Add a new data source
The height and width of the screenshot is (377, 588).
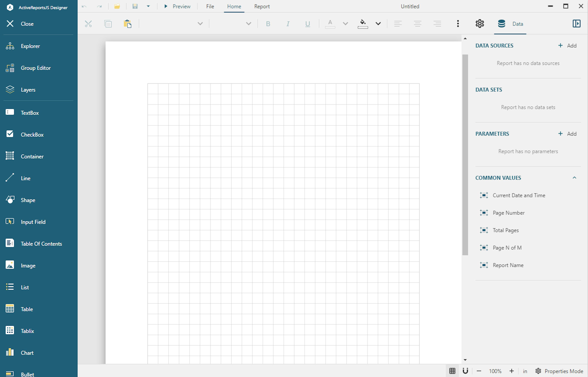567,45
